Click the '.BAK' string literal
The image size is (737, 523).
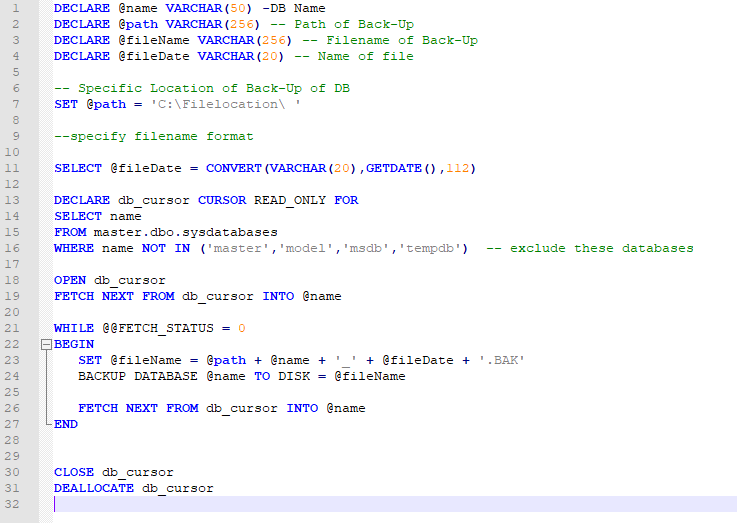click(x=502, y=360)
